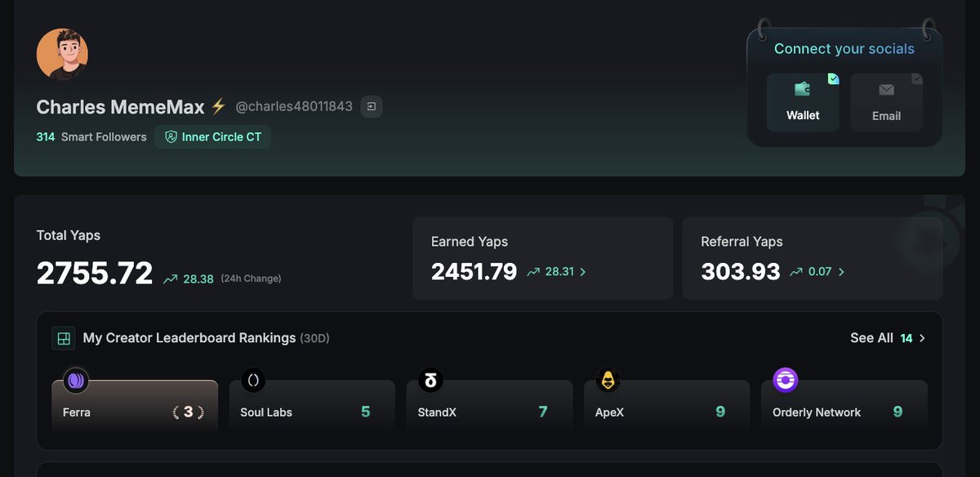Expand Earned Yaps details chevron

[583, 272]
